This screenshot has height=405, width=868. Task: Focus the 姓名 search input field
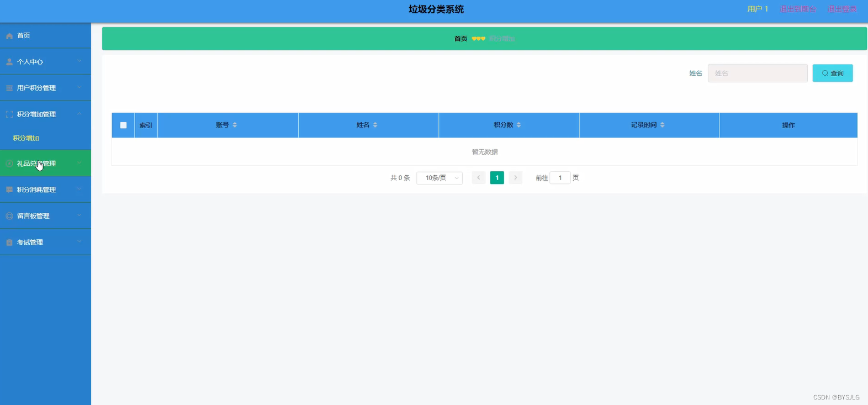pos(758,73)
